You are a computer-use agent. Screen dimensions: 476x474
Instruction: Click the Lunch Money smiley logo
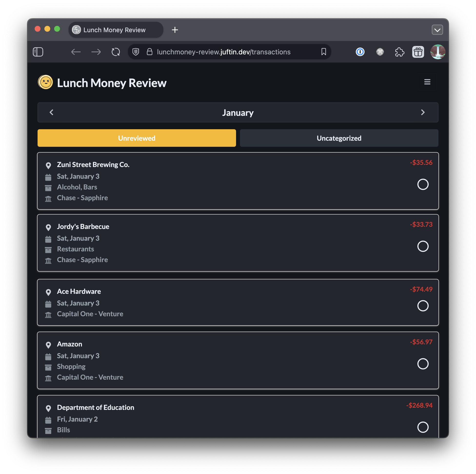tap(45, 82)
